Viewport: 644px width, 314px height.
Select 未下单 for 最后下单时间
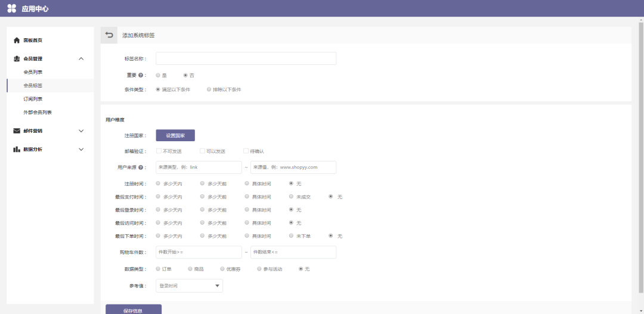click(291, 236)
